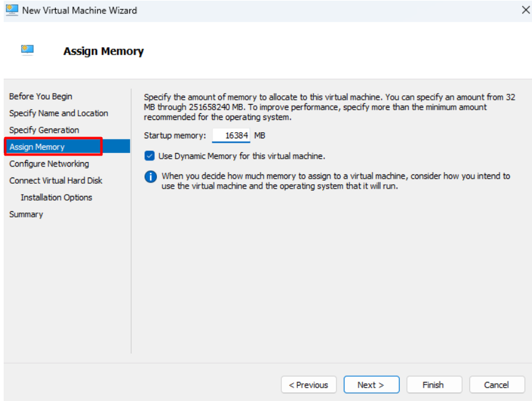
Task: Click the wizard icon in the title bar
Action: [12, 10]
